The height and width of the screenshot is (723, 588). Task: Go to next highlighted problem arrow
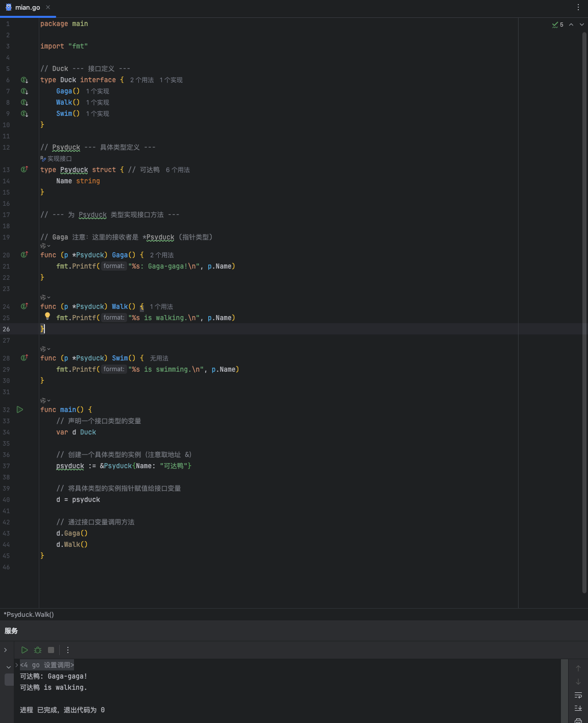coord(582,25)
